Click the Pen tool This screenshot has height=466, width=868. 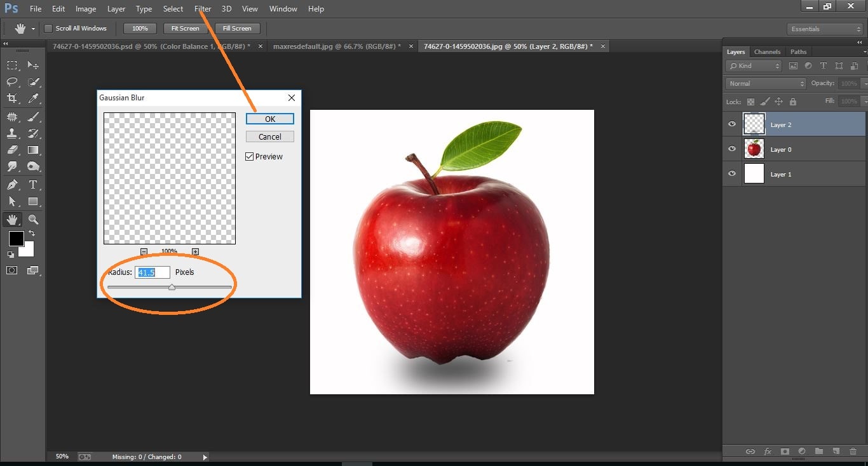[x=13, y=185]
